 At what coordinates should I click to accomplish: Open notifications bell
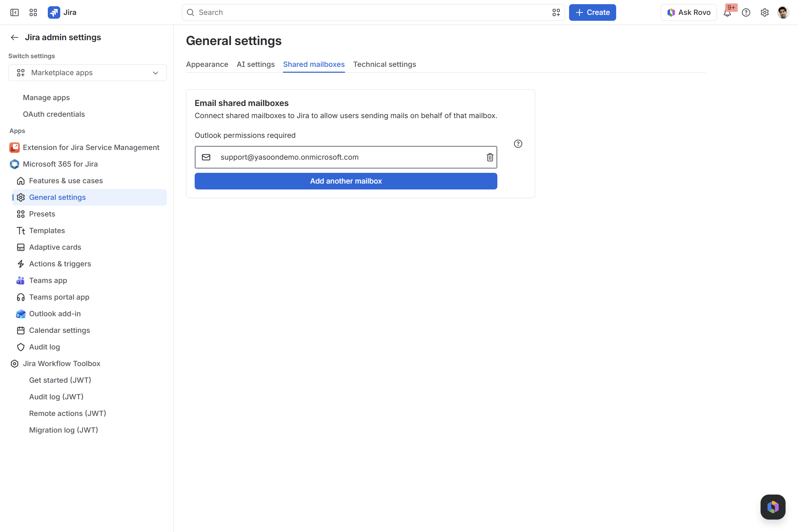(x=727, y=12)
